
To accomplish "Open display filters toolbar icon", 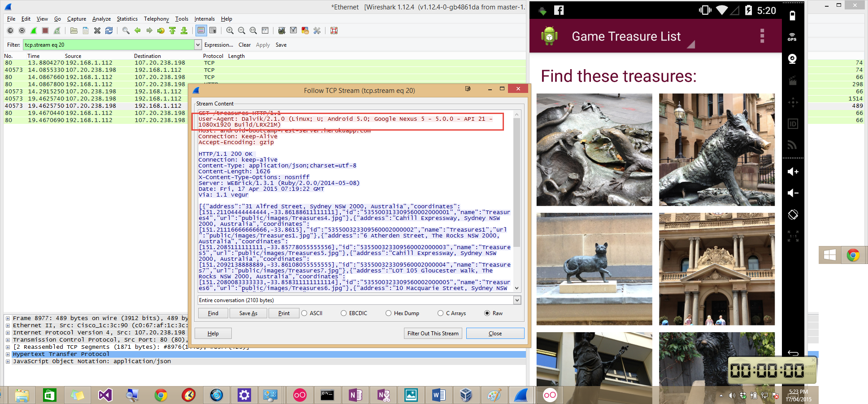I will coord(294,31).
